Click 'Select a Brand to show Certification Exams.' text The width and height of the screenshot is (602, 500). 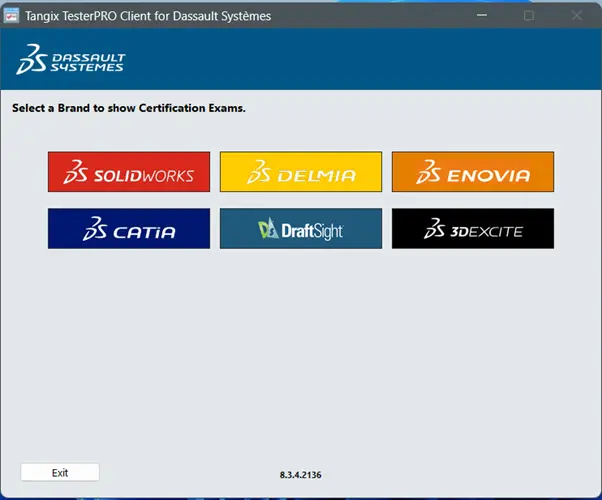(x=129, y=108)
